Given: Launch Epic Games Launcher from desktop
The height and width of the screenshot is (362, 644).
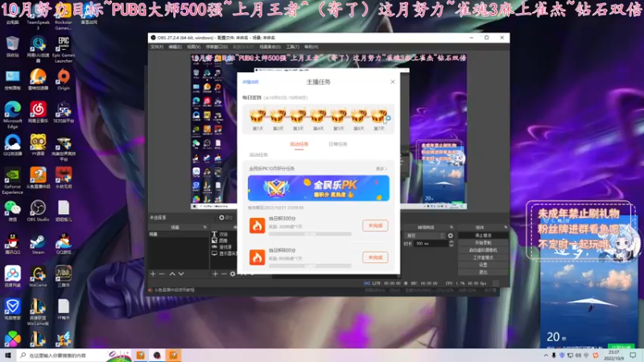Looking at the screenshot, I should (64, 49).
